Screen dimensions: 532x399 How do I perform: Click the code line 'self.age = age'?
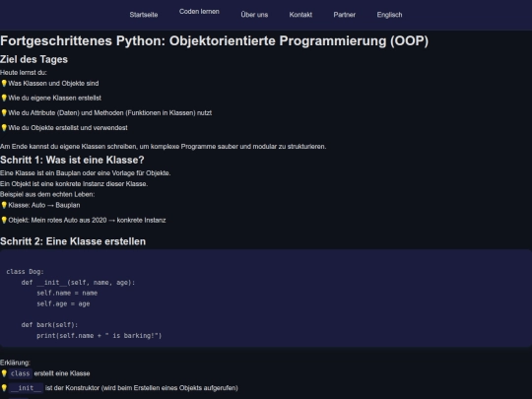[63, 303]
